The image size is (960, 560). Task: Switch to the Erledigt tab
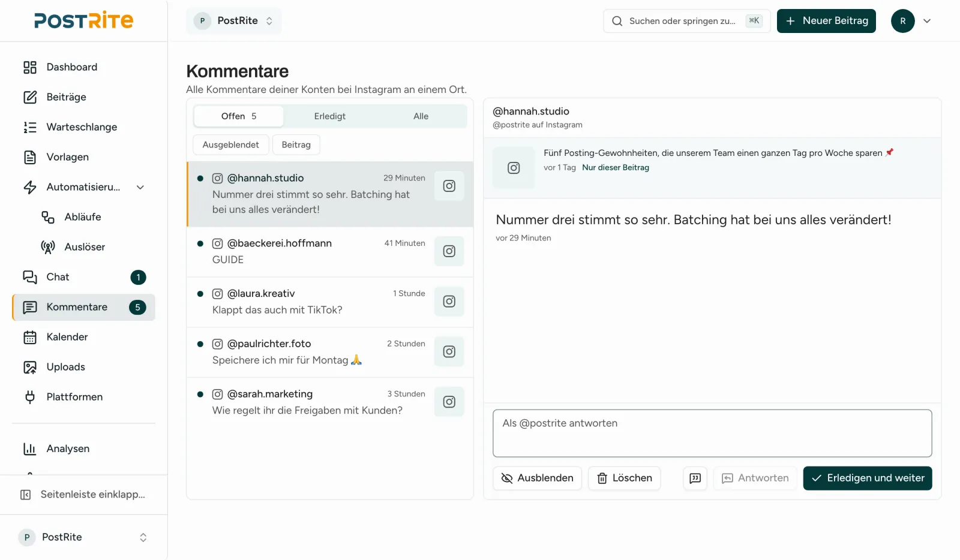[330, 116]
